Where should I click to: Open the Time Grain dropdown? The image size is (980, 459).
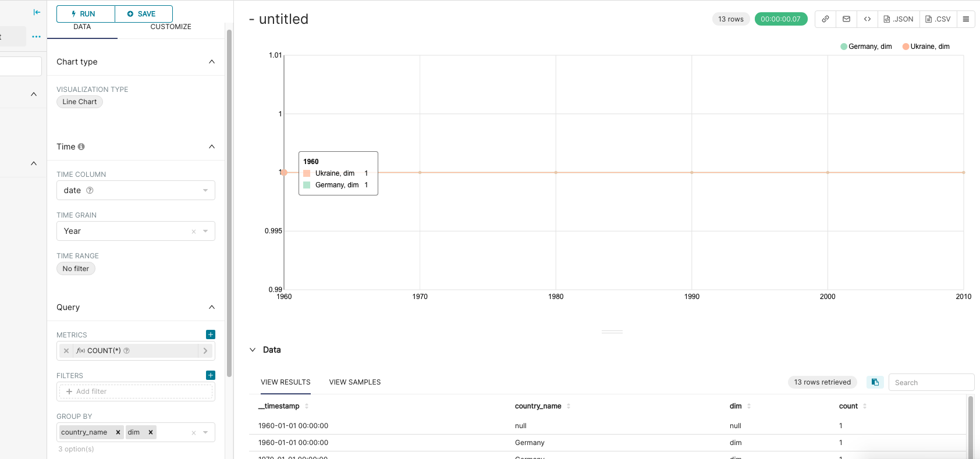205,231
